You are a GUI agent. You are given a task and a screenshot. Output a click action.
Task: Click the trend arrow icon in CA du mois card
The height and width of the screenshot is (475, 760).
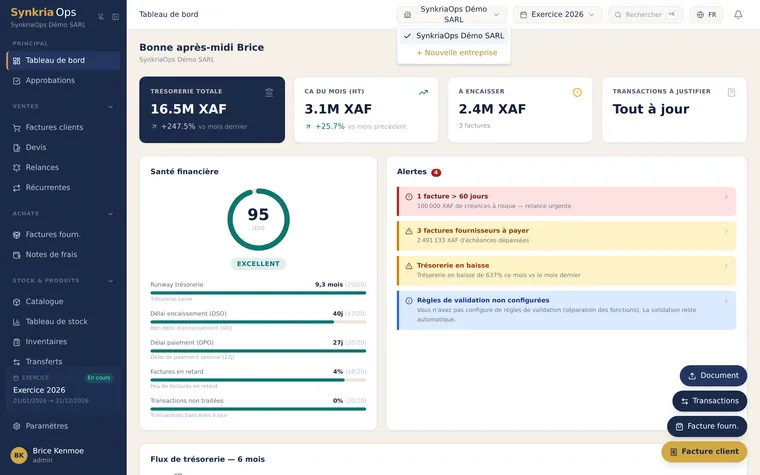[x=423, y=92]
